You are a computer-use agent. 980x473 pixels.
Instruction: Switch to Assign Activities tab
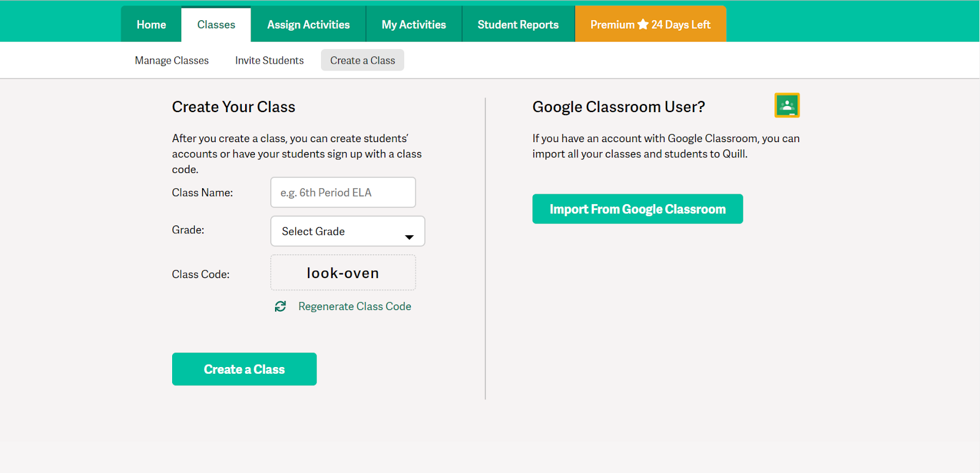309,25
